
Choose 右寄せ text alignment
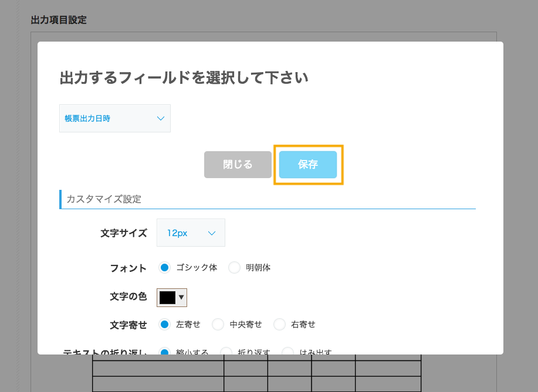click(280, 324)
